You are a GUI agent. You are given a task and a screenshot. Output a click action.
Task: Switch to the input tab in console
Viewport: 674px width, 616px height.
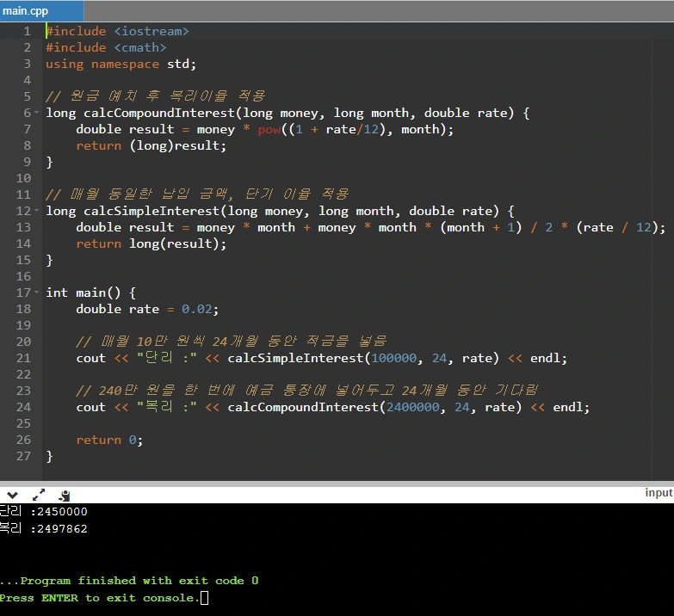pyautogui.click(x=659, y=493)
